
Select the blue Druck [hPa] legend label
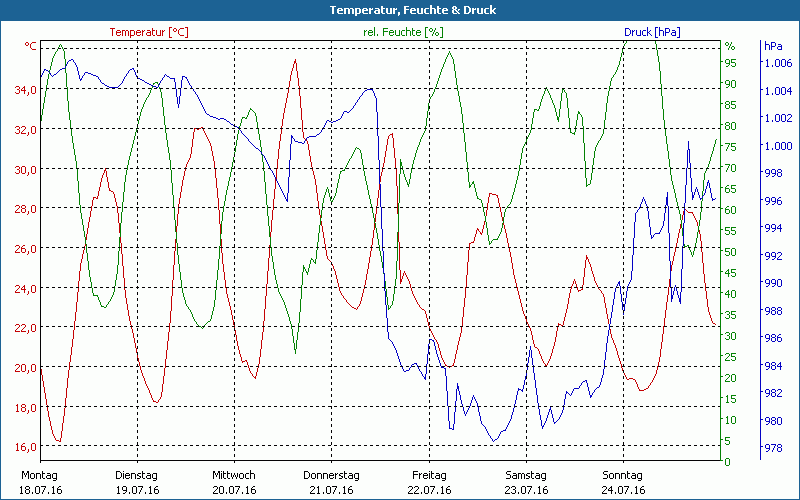pos(652,32)
